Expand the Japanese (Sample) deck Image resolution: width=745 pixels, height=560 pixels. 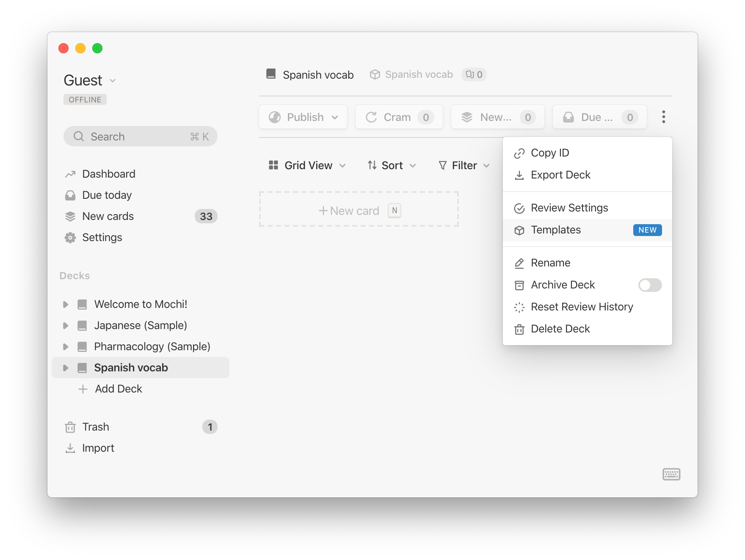(x=66, y=325)
